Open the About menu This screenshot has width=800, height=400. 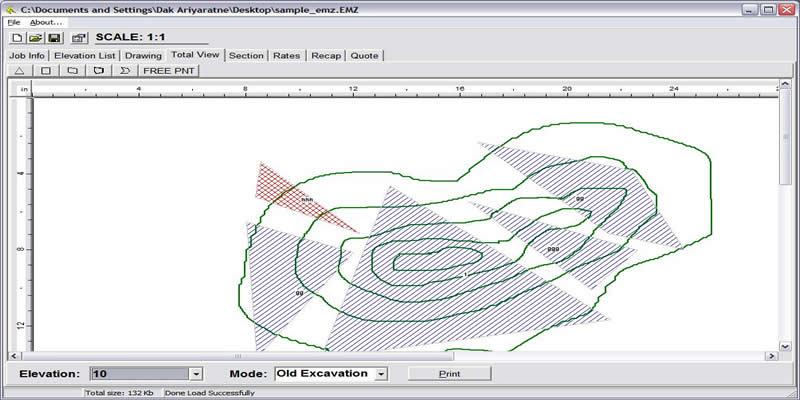click(x=45, y=22)
